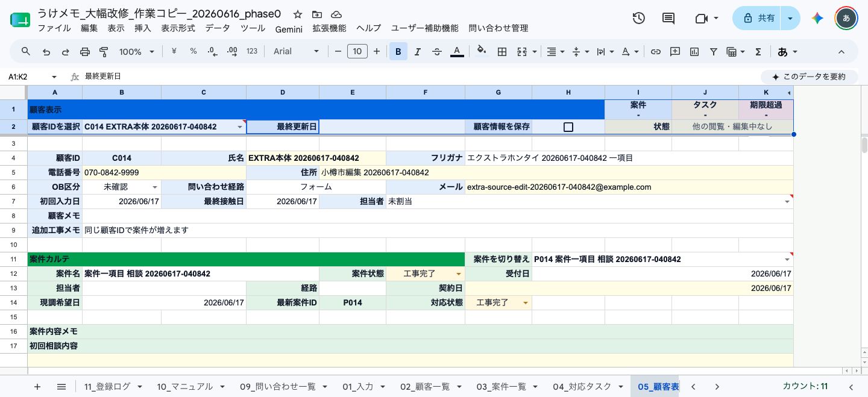Open the version history clock icon
Image resolution: width=868 pixels, height=397 pixels.
[x=639, y=18]
